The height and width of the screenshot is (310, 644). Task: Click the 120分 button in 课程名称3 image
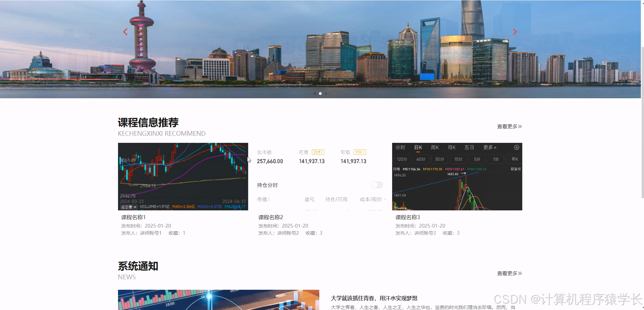tap(402, 159)
